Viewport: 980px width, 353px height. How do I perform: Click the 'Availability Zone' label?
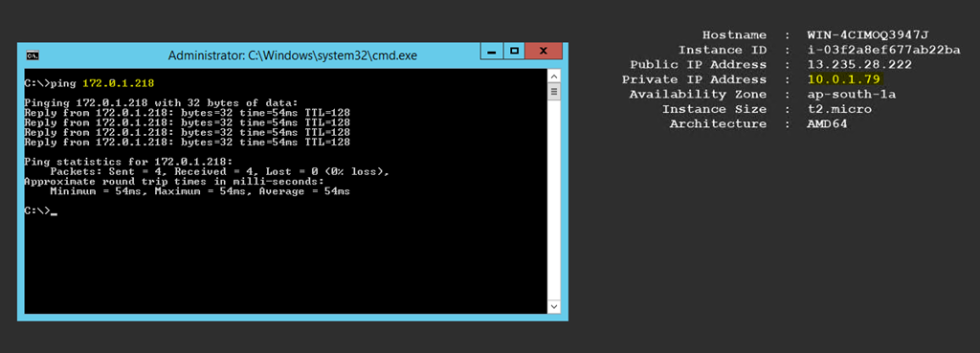(x=698, y=95)
